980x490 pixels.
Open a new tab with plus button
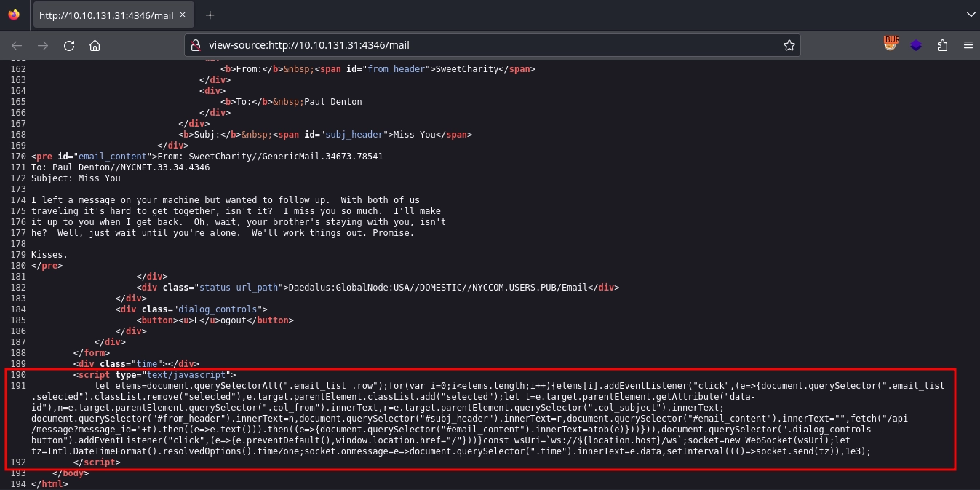[210, 15]
